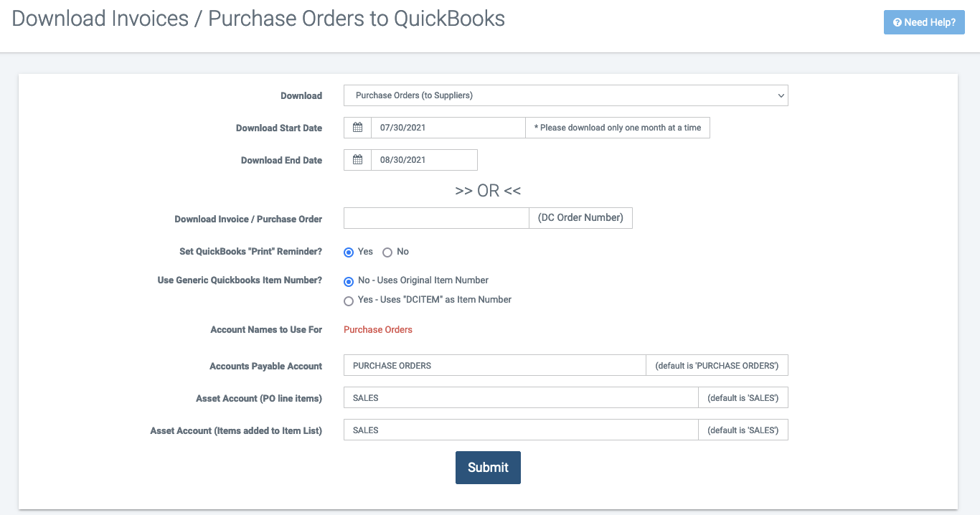
Task: Click 'Download Invoice / Purchase Order' label
Action: pos(248,219)
